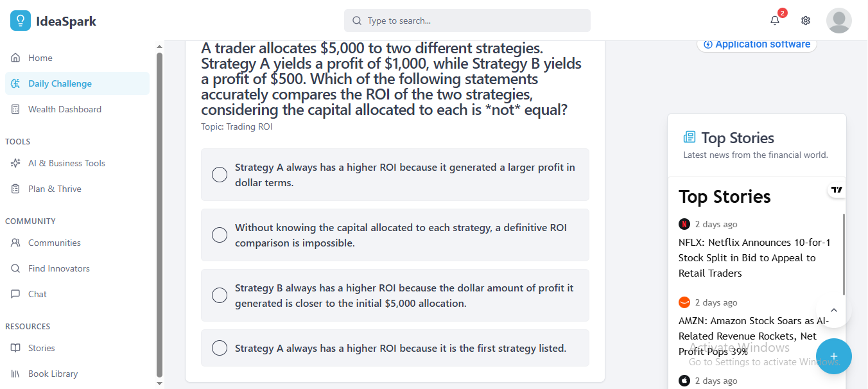Click the Netflix story icon
The height and width of the screenshot is (389, 868).
click(x=684, y=224)
